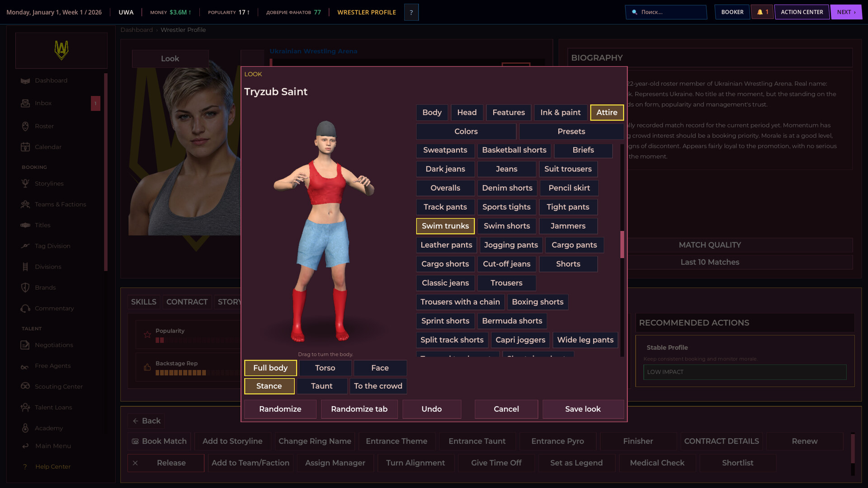Switch to the Head tab

467,113
